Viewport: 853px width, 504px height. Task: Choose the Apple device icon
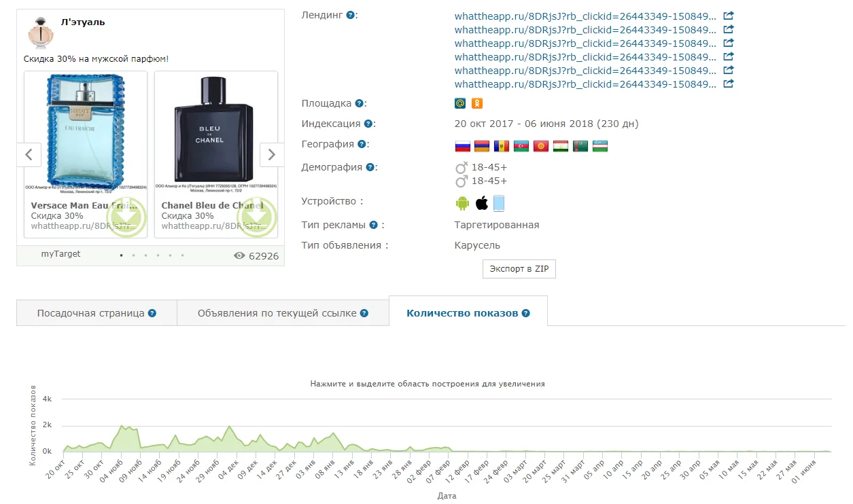coord(481,203)
